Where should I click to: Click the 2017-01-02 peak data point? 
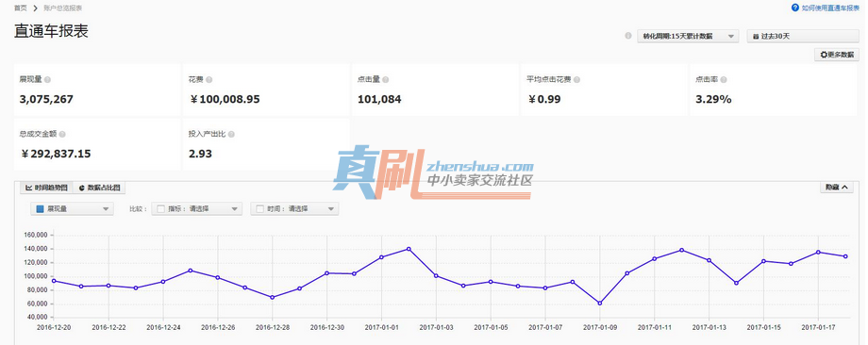click(409, 249)
